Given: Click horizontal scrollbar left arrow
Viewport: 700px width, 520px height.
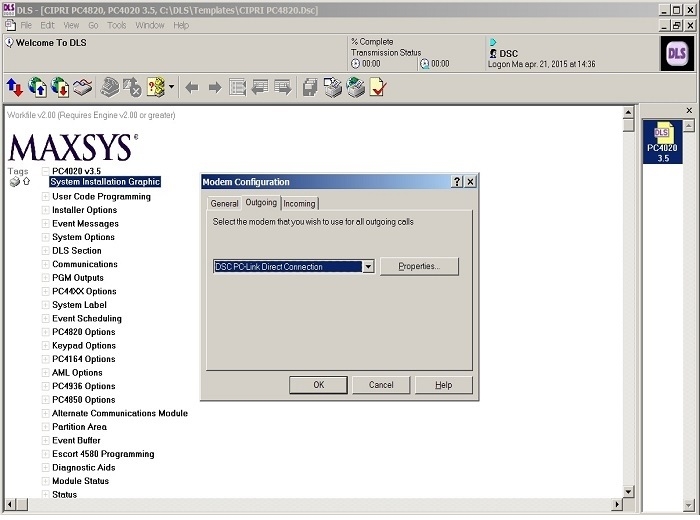Looking at the screenshot, I should coord(10,504).
